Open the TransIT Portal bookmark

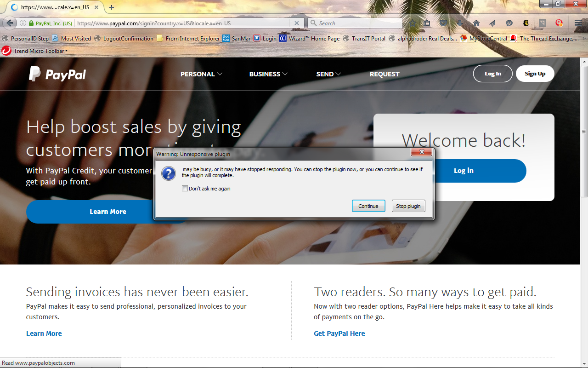(364, 39)
